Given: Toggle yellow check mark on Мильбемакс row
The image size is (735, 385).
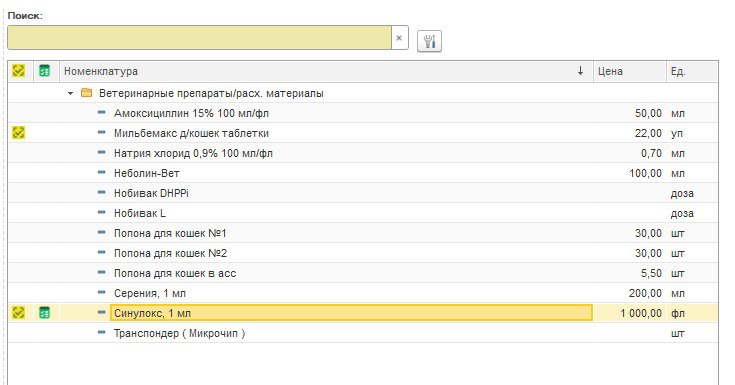Looking at the screenshot, I should [18, 133].
